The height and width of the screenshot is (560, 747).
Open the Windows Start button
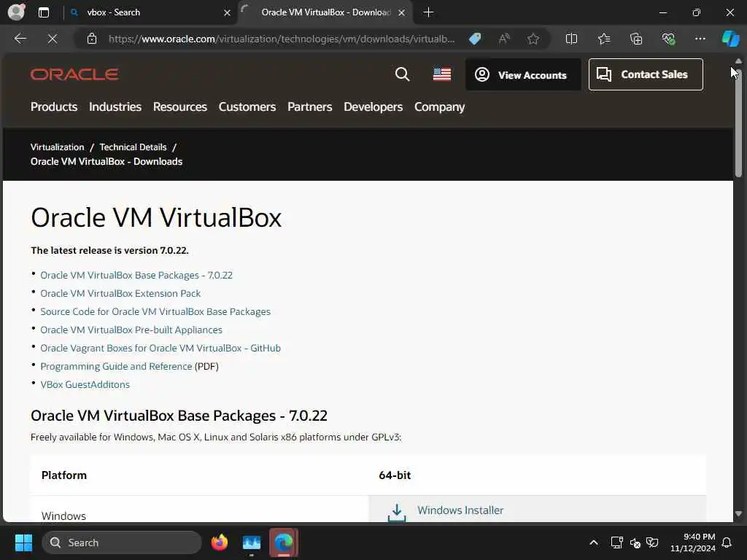click(x=23, y=542)
